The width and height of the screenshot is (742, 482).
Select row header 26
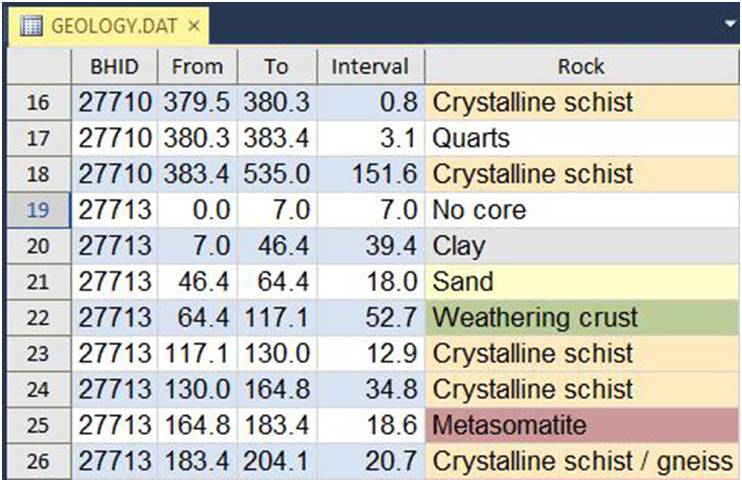(x=39, y=461)
